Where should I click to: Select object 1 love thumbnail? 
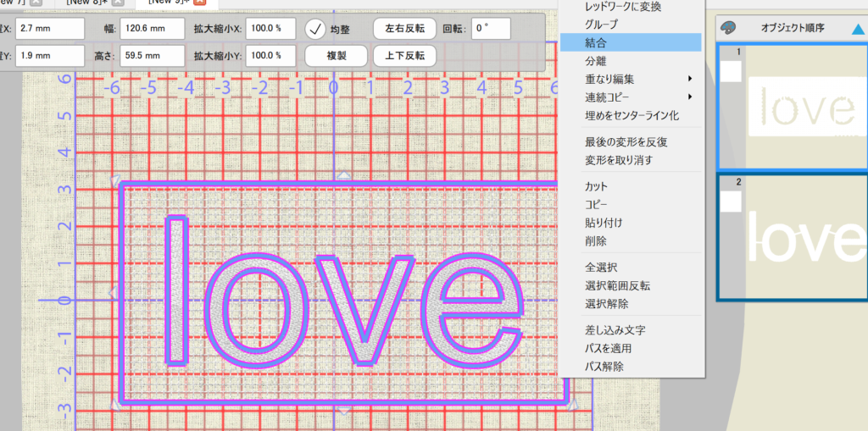click(802, 107)
